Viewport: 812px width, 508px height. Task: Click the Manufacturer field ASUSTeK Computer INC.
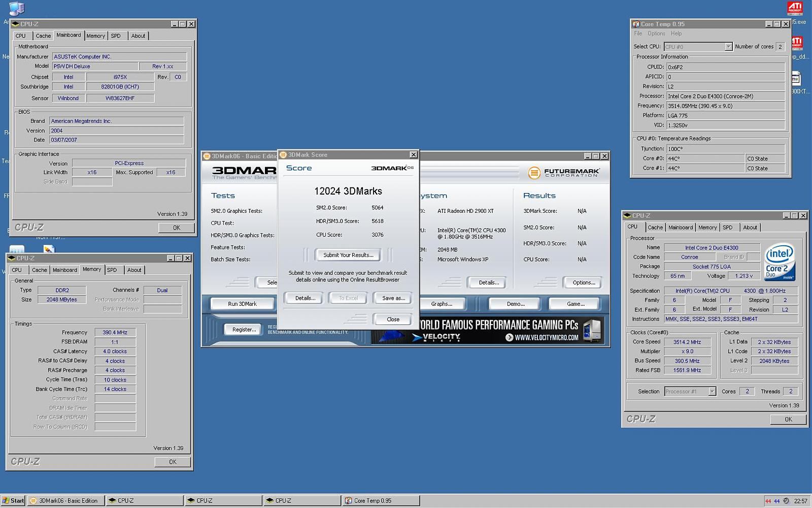point(119,56)
